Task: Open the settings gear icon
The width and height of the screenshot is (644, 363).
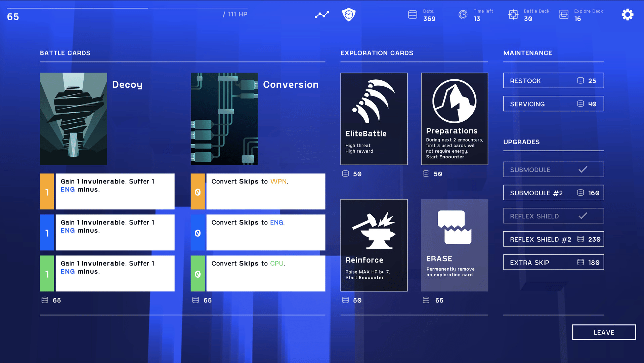Action: coord(627,15)
